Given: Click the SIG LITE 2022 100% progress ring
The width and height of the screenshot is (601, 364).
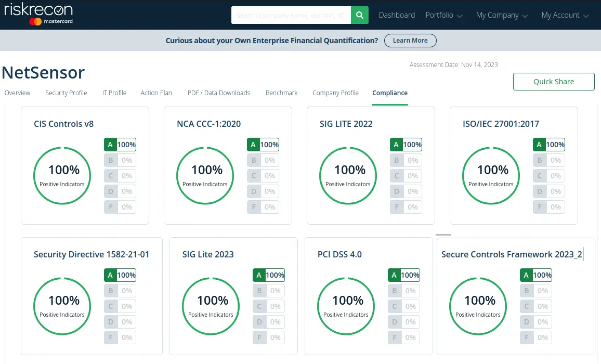Looking at the screenshot, I should pyautogui.click(x=348, y=176).
